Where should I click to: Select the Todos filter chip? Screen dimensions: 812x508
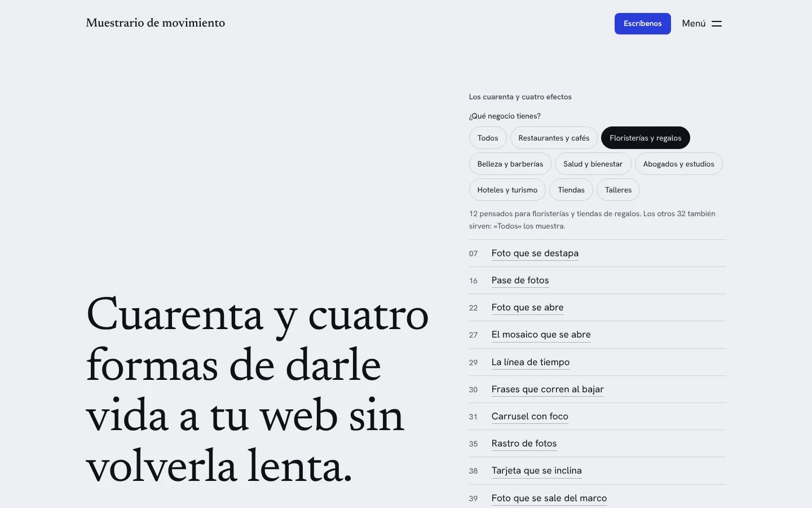point(488,138)
